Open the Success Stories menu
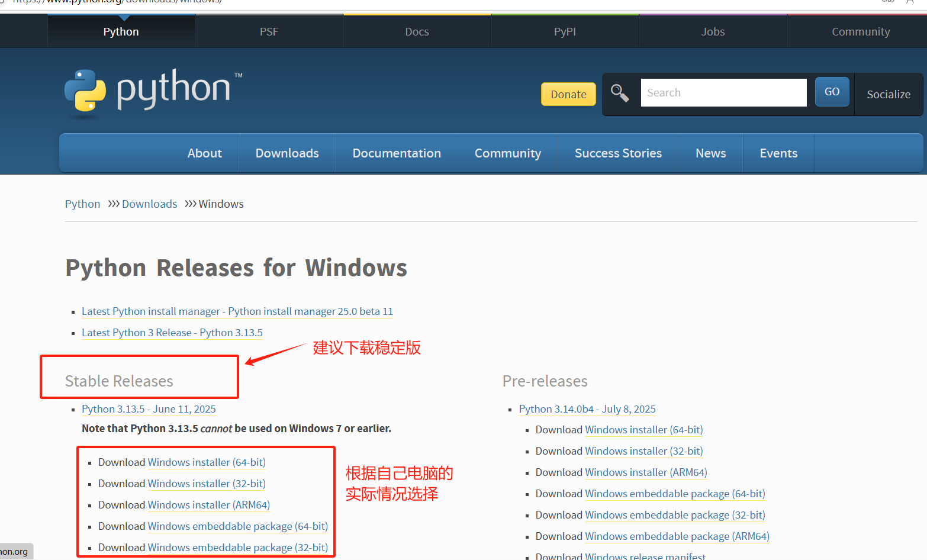The image size is (927, 560). tap(618, 153)
